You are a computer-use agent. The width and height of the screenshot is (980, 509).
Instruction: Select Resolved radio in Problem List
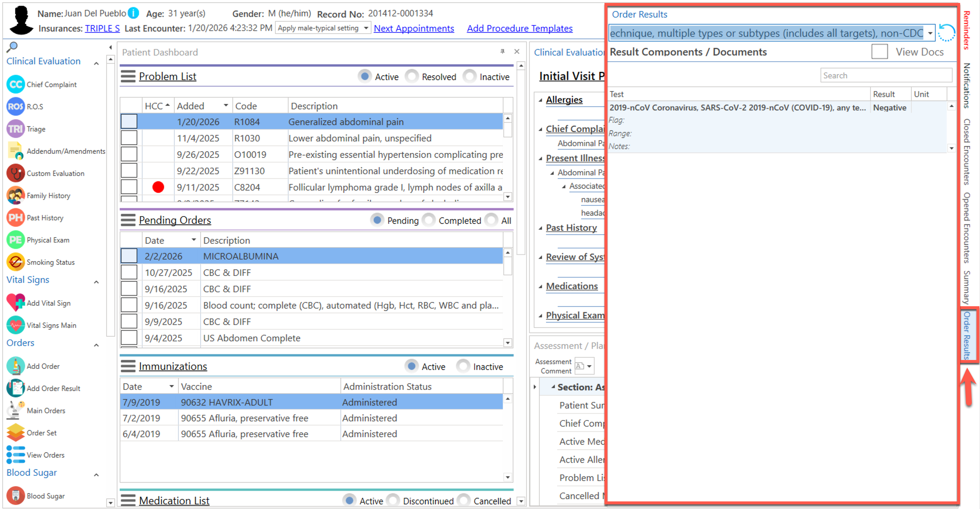(412, 77)
